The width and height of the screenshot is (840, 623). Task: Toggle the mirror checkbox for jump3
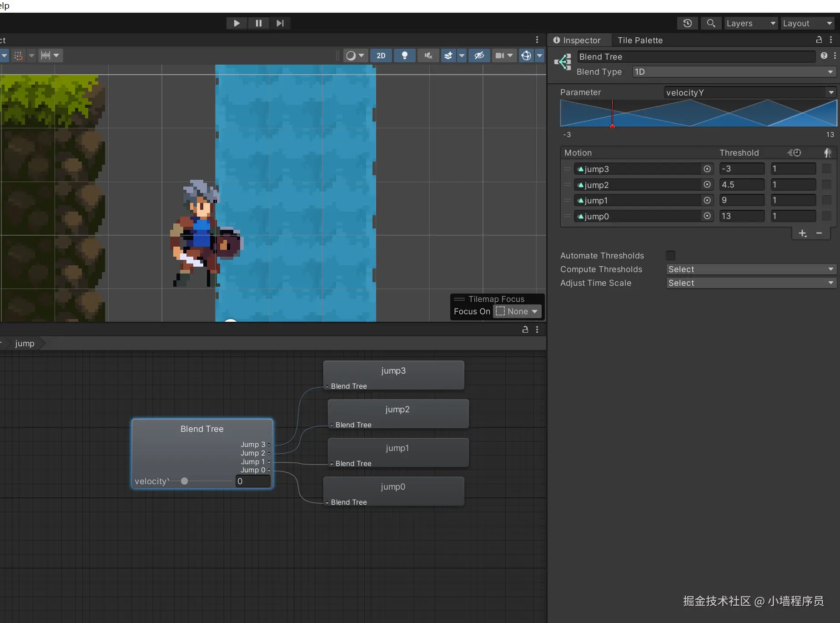[x=826, y=169]
